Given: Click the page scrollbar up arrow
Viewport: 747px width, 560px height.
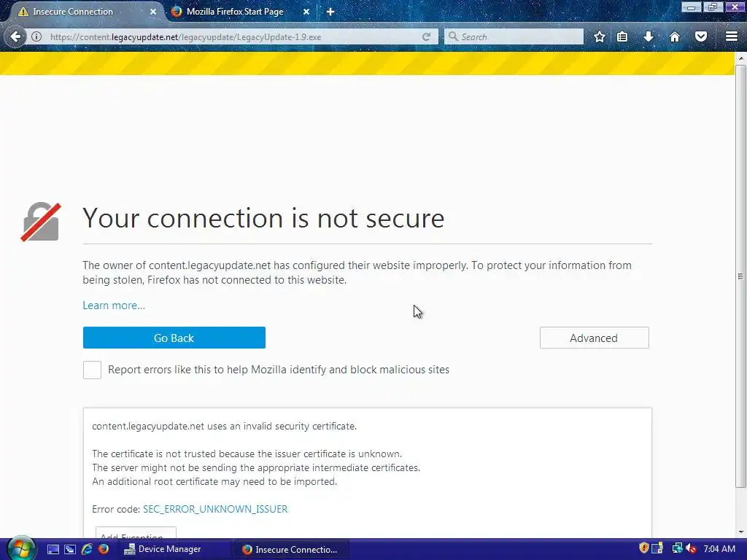Looking at the screenshot, I should (740, 58).
